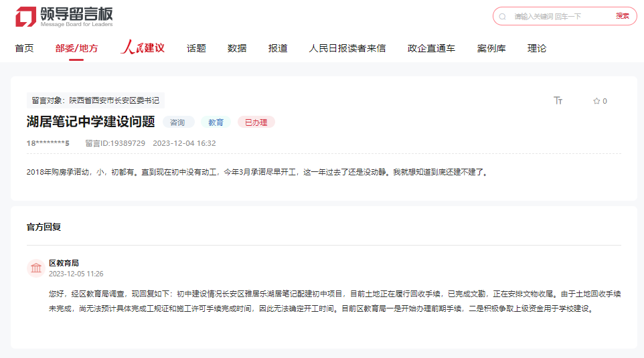Open the 数据 tab
Image resolution: width=644 pixels, height=358 pixels.
coord(237,48)
